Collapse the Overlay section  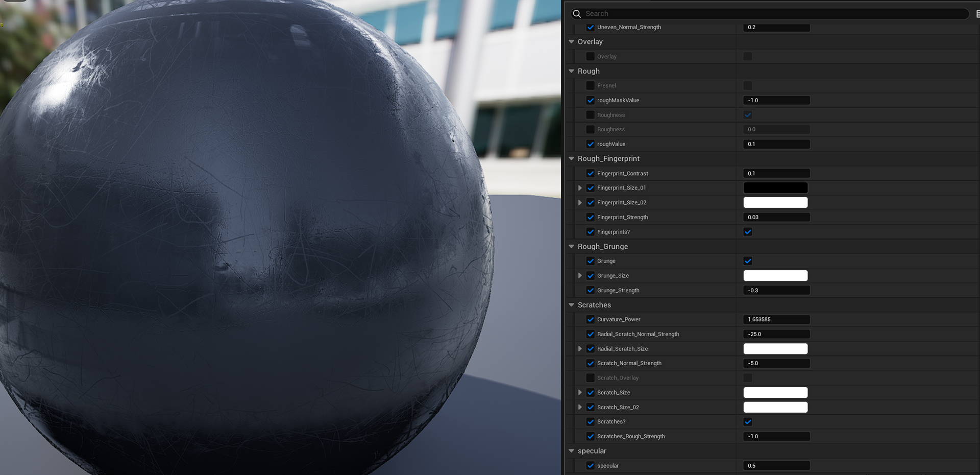pos(571,42)
